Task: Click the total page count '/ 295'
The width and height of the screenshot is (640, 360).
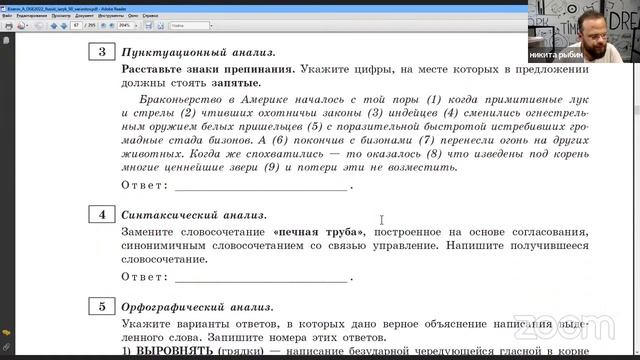Action: coord(90,25)
